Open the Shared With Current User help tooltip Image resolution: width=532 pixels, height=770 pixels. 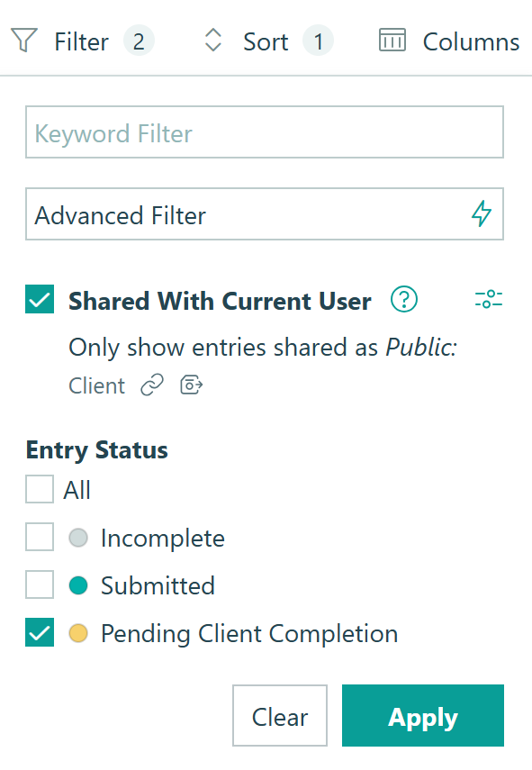click(403, 300)
